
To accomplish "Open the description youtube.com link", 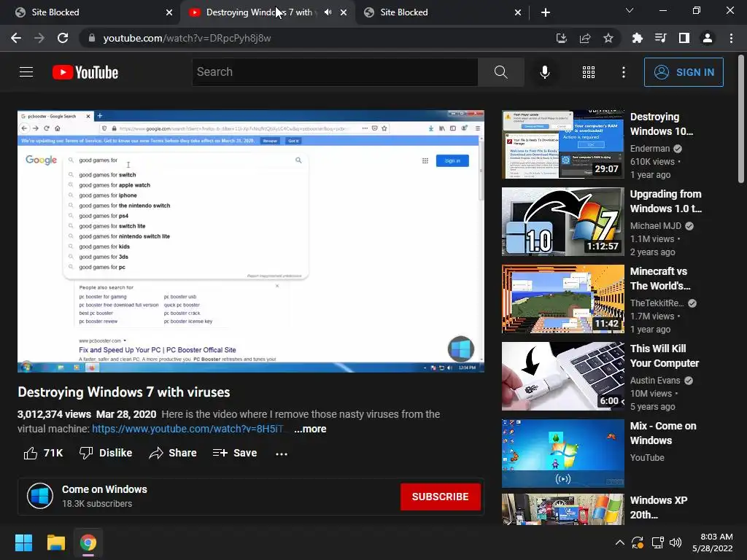I will [187, 429].
